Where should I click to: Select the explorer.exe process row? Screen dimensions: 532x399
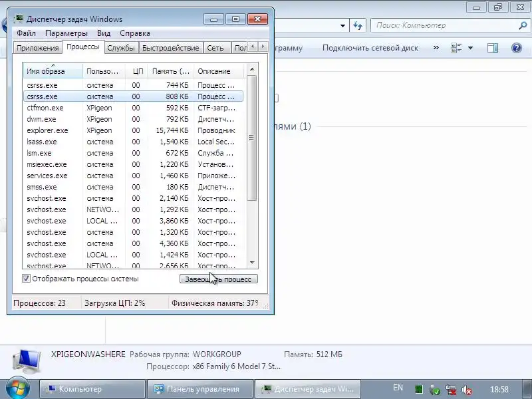pos(133,130)
